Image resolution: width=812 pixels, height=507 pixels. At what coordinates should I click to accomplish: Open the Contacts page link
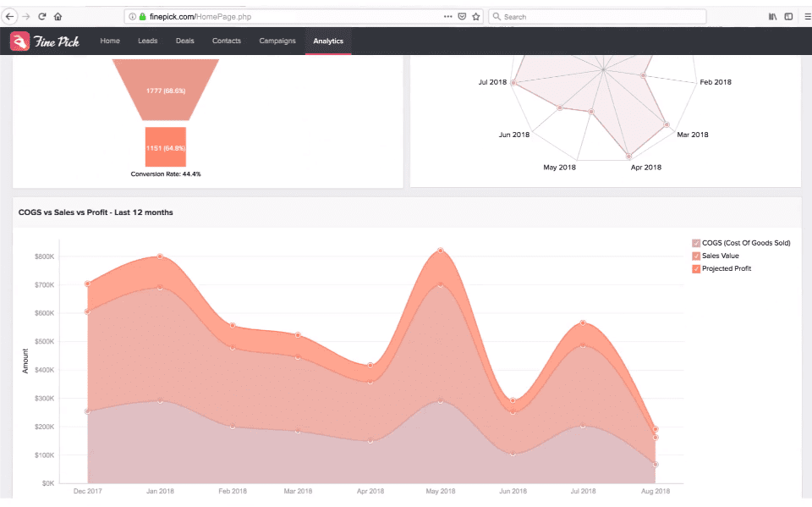[x=227, y=41]
